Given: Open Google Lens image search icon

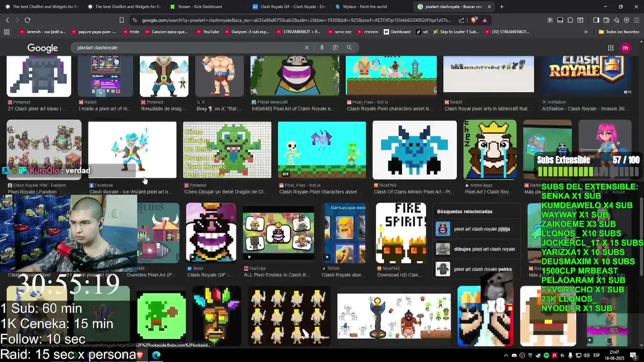Looking at the screenshot, I should coord(335,48).
